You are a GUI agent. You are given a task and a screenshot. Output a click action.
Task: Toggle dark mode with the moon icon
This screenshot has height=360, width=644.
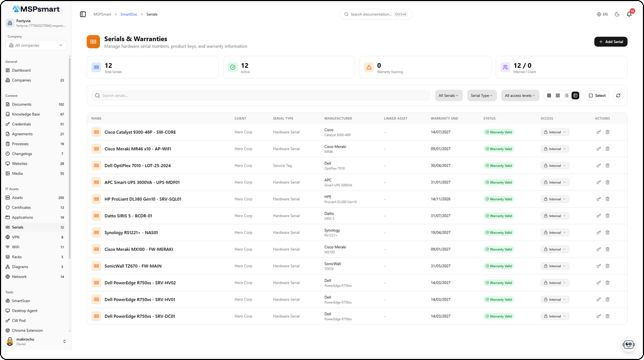point(617,14)
